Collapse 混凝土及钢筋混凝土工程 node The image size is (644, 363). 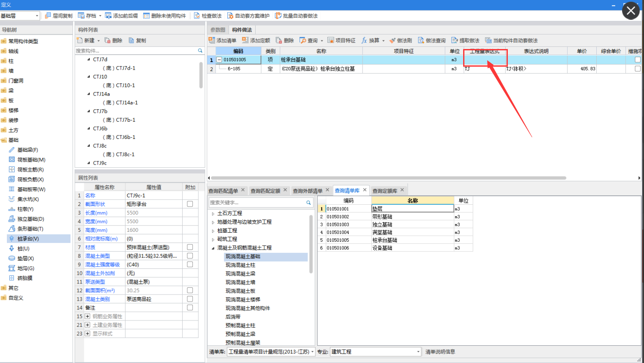click(x=213, y=248)
